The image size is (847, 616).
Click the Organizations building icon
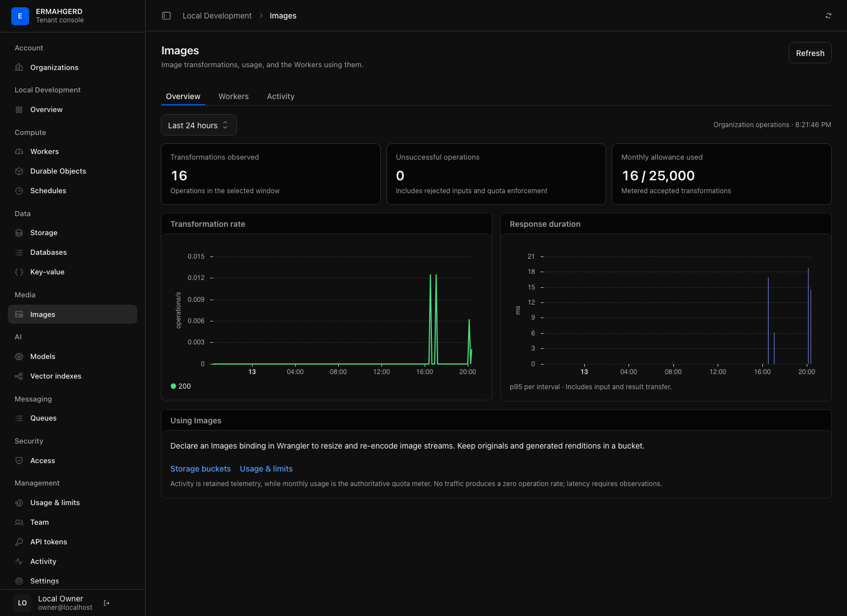(19, 68)
